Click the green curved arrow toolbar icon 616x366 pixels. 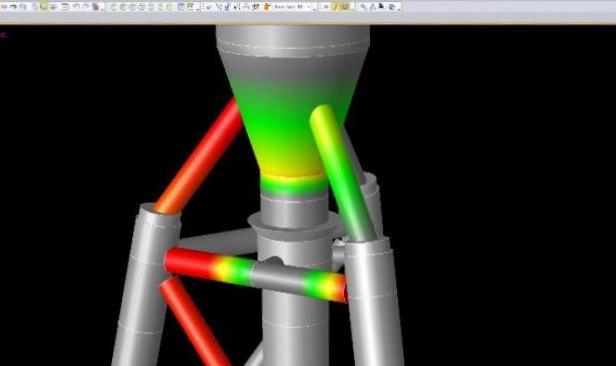[x=13, y=7]
